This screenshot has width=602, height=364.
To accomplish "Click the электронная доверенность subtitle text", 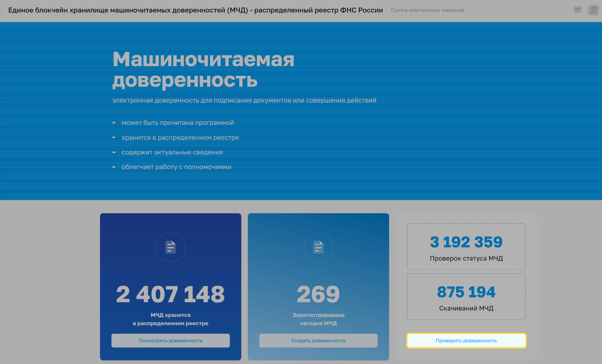I will (x=244, y=100).
